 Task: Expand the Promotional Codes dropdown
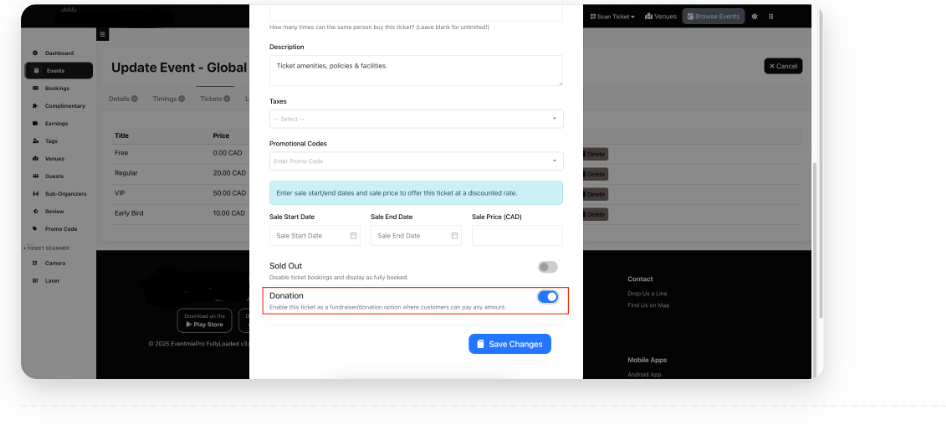[x=416, y=161]
